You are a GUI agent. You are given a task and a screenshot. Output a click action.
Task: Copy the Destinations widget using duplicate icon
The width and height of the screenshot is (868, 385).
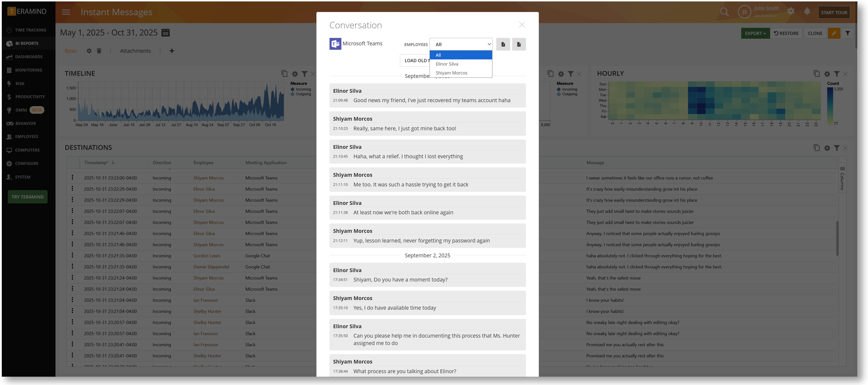816,148
